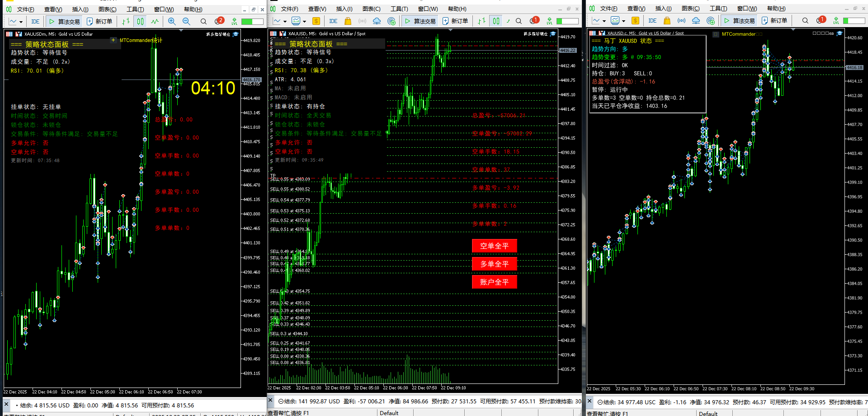Open account notifications showing 2 in left window

click(219, 21)
